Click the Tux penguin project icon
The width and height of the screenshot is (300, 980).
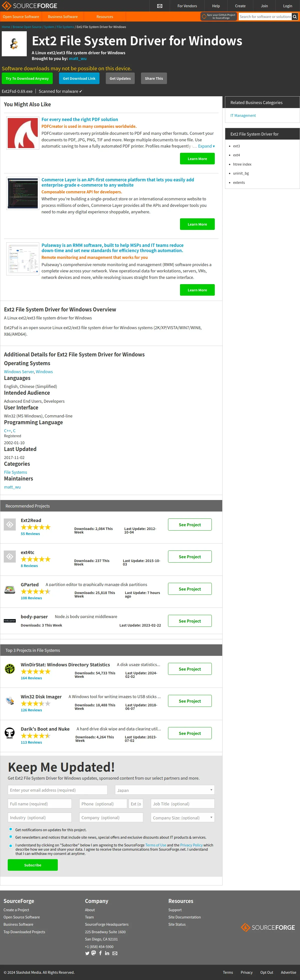coord(14,44)
